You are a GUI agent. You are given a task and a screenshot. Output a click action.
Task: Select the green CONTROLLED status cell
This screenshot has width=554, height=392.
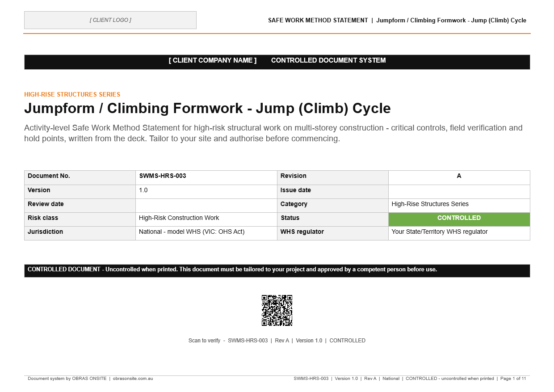tap(459, 219)
